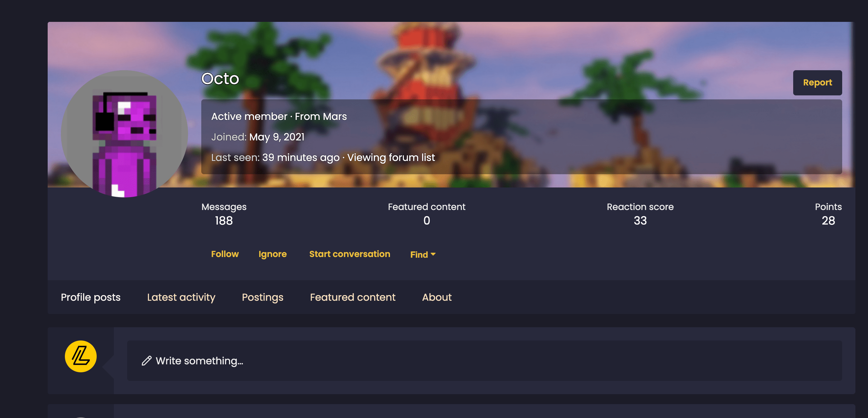Open the Messages count 188

pos(224,221)
